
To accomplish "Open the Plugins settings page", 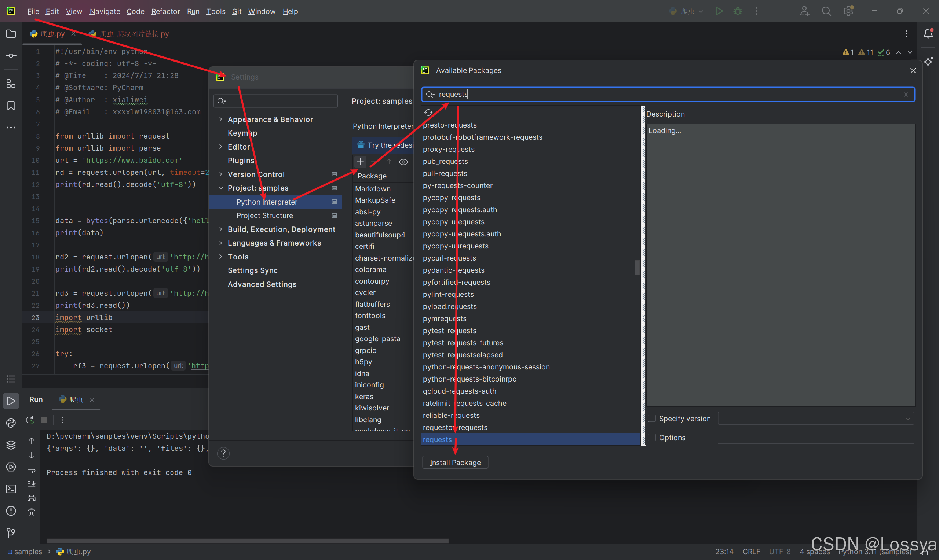I will click(x=241, y=161).
